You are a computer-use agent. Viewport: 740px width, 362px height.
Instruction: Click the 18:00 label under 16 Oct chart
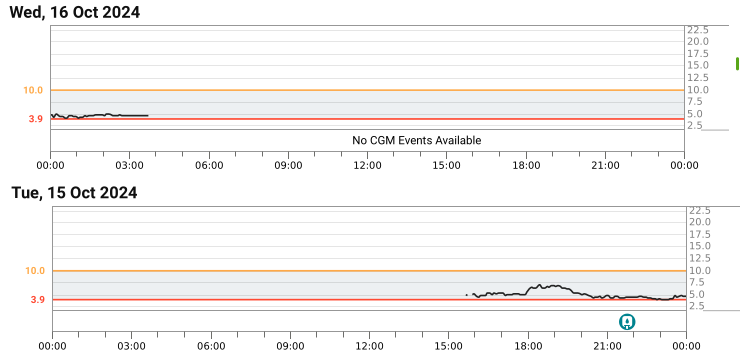[x=526, y=166]
